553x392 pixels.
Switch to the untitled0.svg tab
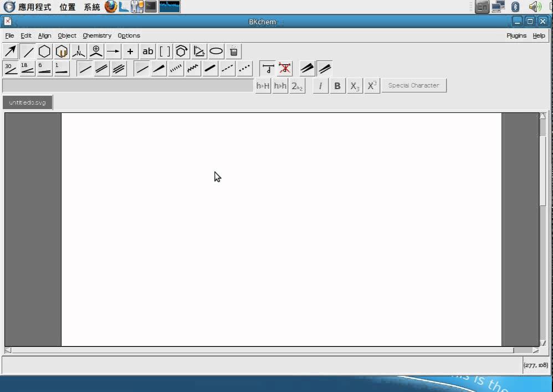pos(28,102)
